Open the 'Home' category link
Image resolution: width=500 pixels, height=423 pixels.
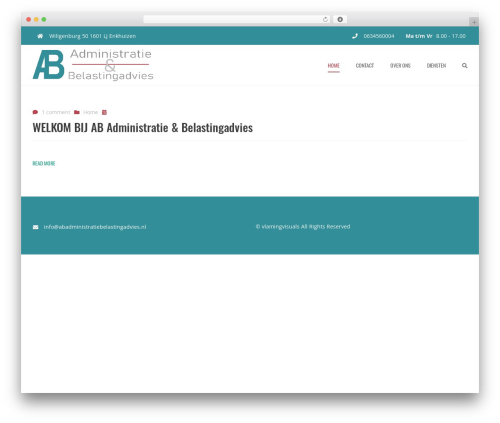[x=90, y=112]
